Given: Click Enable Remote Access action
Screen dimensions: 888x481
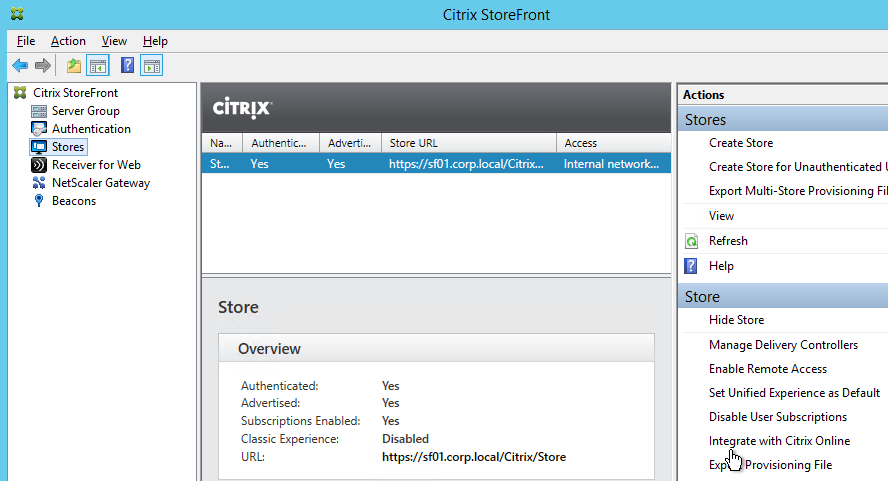Looking at the screenshot, I should 767,368.
